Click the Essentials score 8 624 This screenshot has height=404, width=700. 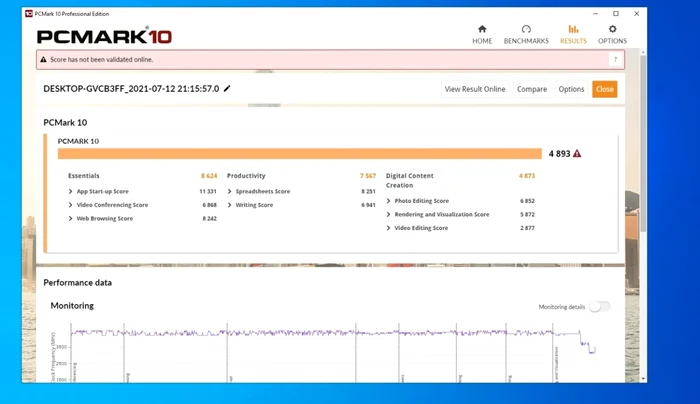coord(209,175)
